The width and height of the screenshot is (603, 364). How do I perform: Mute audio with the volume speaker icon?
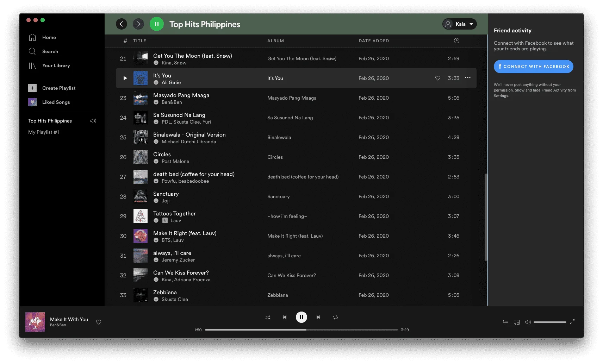[x=528, y=322]
